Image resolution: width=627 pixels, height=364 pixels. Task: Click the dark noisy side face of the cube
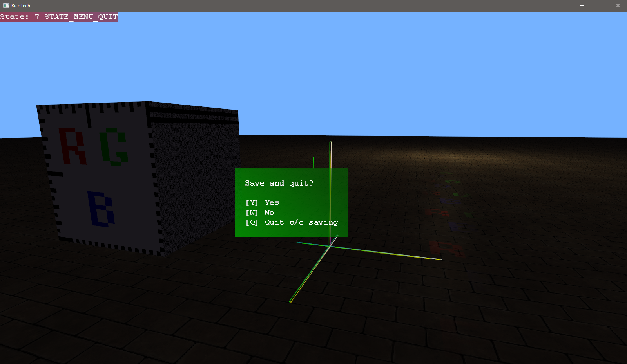196,176
